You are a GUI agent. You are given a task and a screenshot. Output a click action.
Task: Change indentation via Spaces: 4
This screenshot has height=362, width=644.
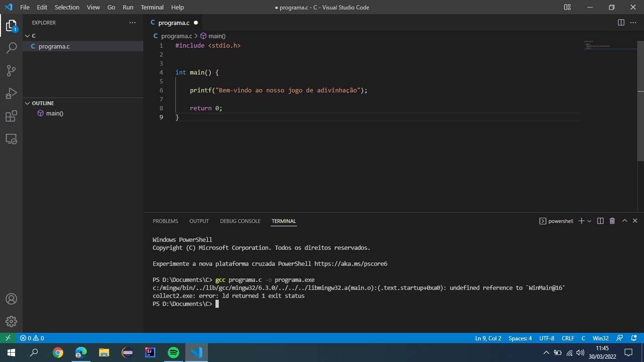click(520, 338)
